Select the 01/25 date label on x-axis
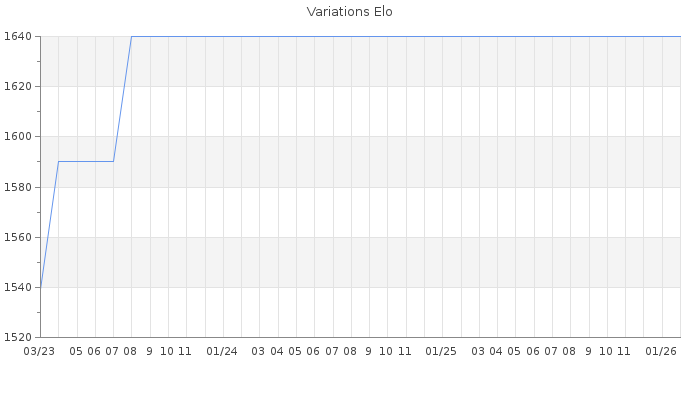The image size is (700, 400). [x=441, y=351]
